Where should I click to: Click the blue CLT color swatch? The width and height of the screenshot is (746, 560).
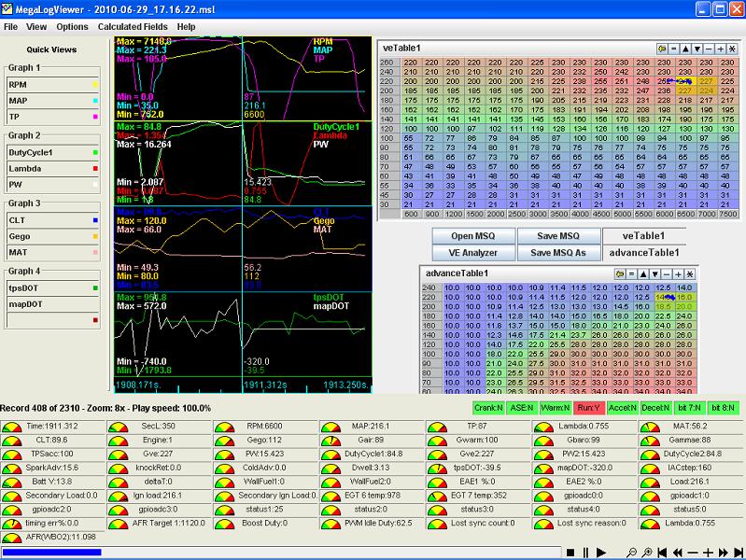95,219
